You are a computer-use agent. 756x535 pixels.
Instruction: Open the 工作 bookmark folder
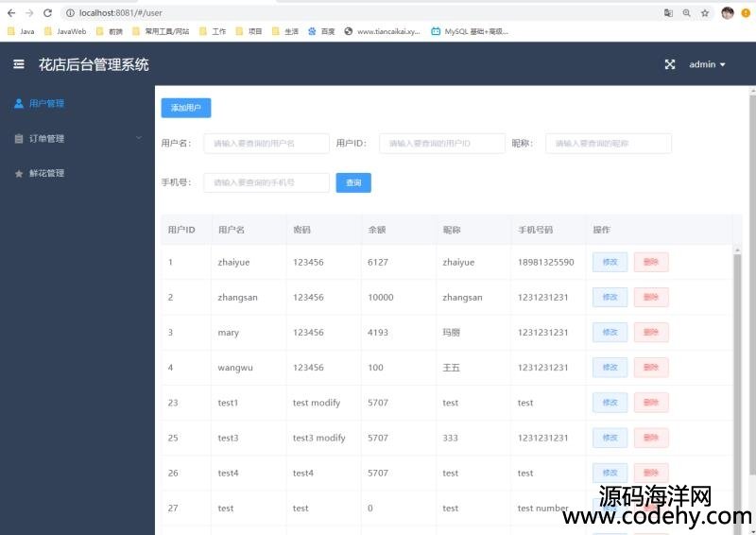click(213, 31)
